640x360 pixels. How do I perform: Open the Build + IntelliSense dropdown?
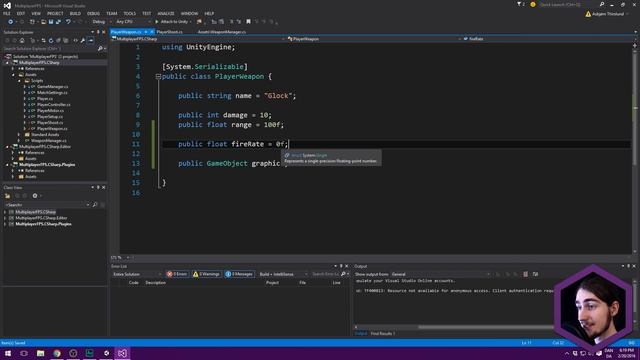[283, 274]
